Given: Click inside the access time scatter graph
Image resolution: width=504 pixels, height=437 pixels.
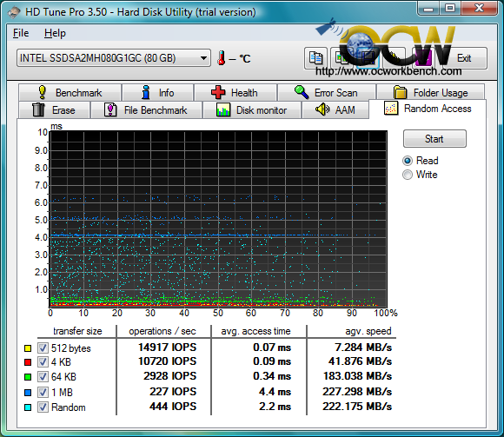Looking at the screenshot, I should [x=218, y=219].
